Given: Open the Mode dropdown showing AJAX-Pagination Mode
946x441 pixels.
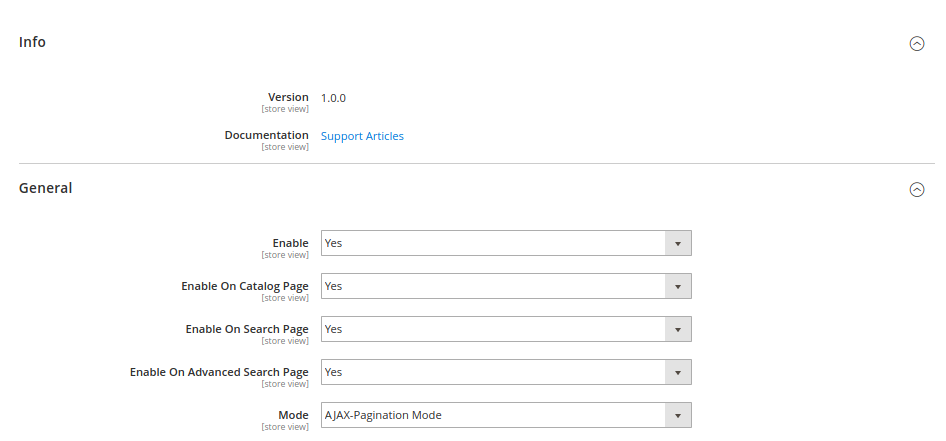Looking at the screenshot, I should pyautogui.click(x=505, y=415).
